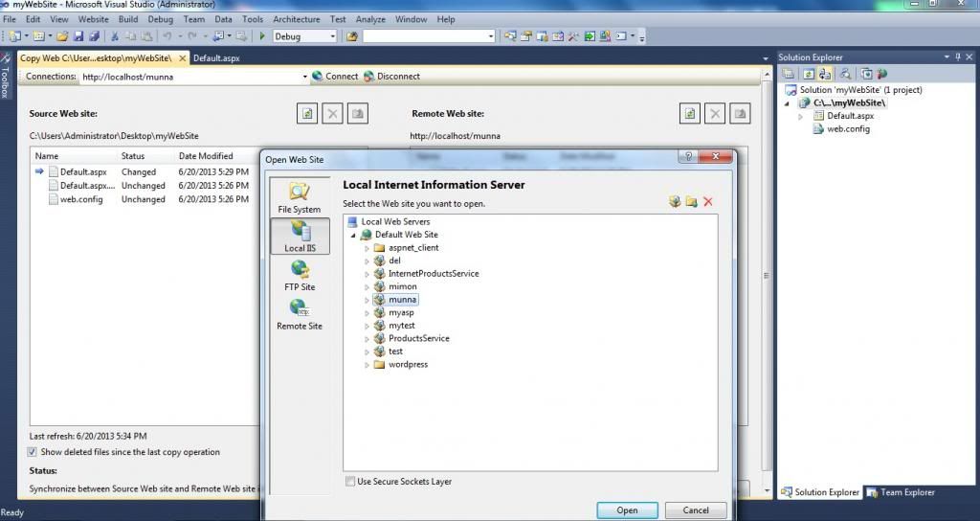Image resolution: width=980 pixels, height=521 pixels.
Task: Choose Local IIS in Open Web Site sidebar
Action: coord(300,236)
